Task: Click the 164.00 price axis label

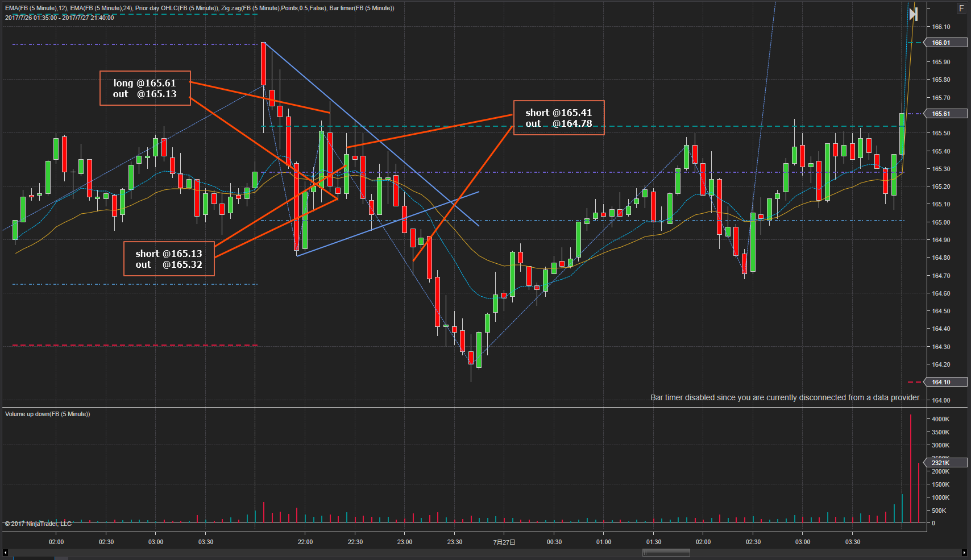Action: (941, 400)
